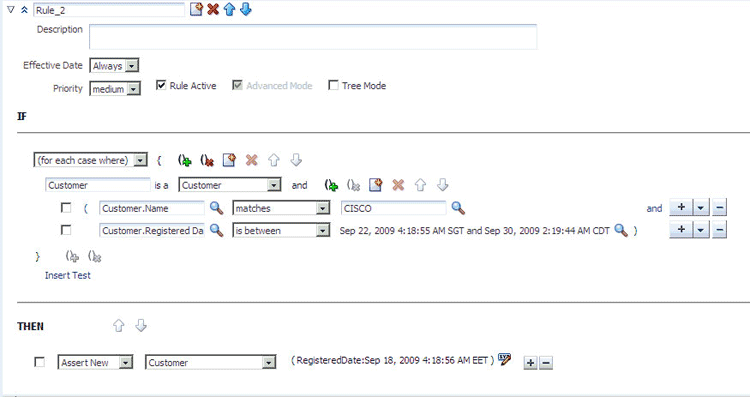This screenshot has width=750, height=397.
Task: Click add parentheses icon in Customer pattern row
Action: click(331, 185)
